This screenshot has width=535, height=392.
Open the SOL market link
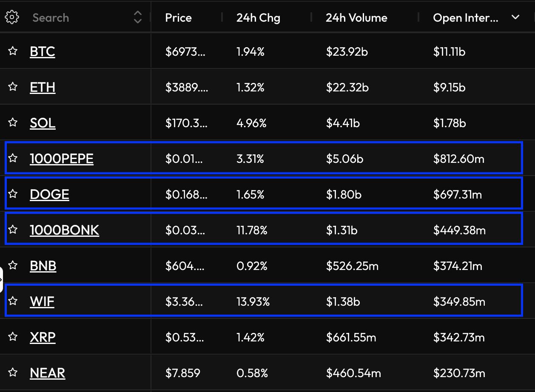(43, 122)
